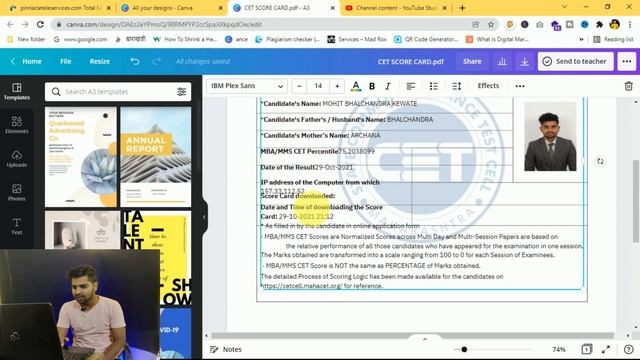Change text alignment
This screenshot has width=640, height=360.
click(411, 86)
